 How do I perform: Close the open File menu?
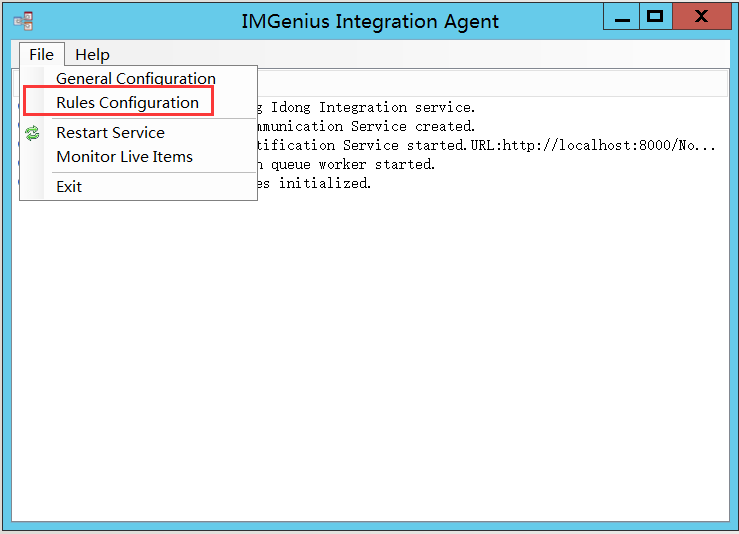(41, 54)
